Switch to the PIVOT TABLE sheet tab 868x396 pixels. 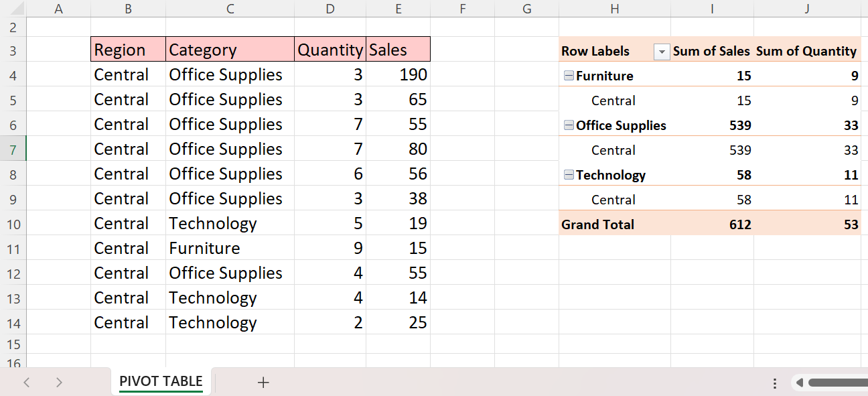click(161, 382)
